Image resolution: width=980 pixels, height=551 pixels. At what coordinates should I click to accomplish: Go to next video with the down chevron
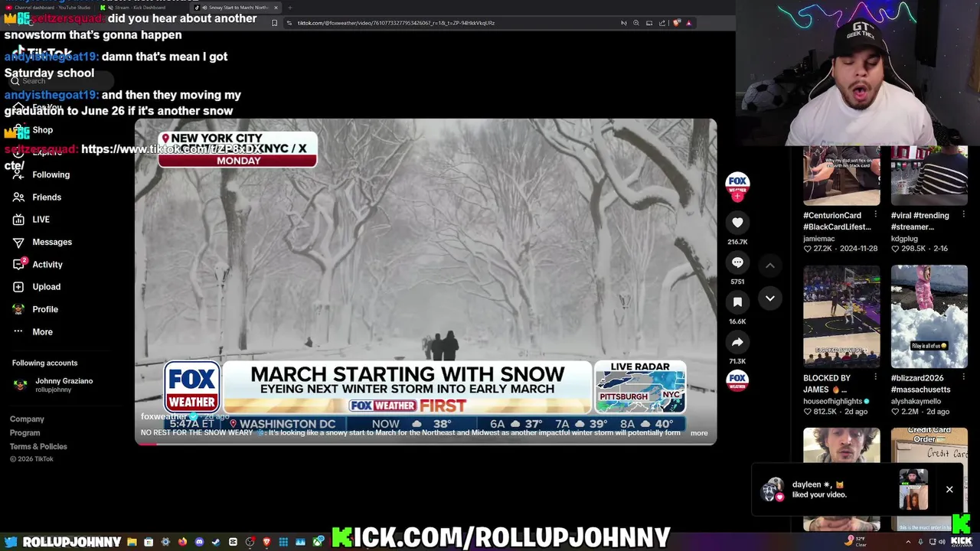770,298
